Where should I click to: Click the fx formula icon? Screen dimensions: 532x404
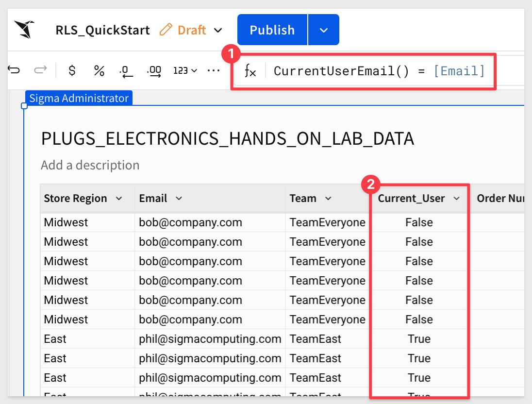250,71
